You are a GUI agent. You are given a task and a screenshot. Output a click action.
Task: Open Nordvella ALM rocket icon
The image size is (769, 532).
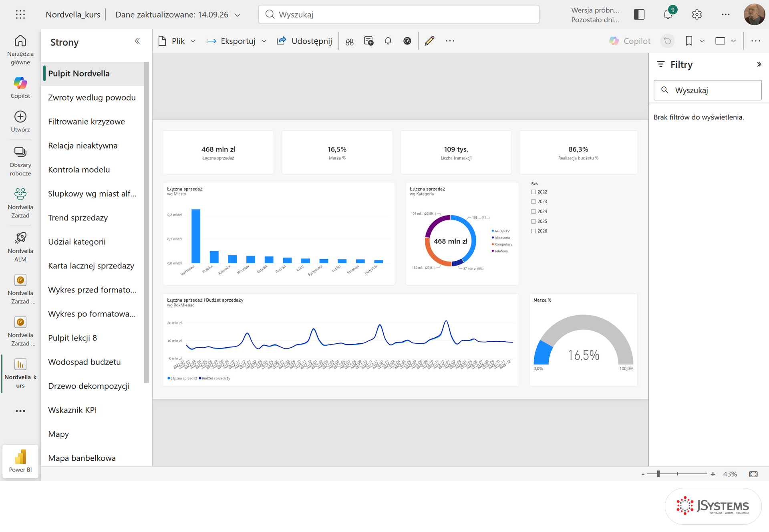click(x=20, y=238)
